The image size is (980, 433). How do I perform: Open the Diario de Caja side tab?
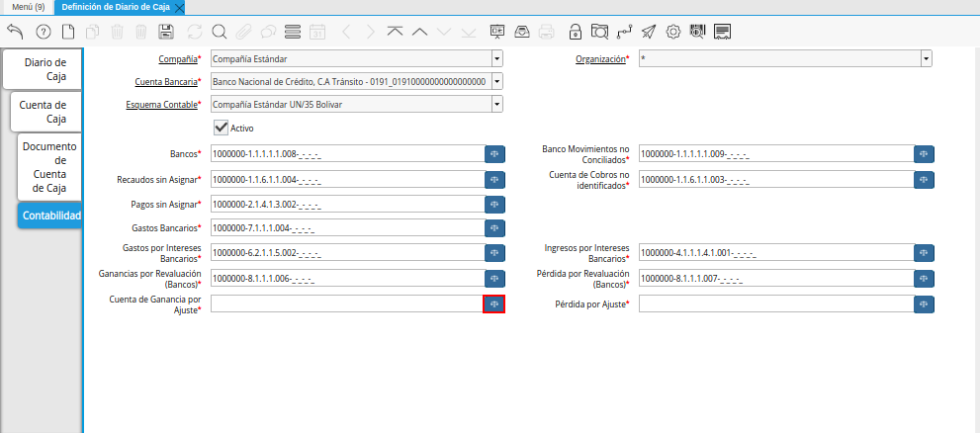pos(42,69)
